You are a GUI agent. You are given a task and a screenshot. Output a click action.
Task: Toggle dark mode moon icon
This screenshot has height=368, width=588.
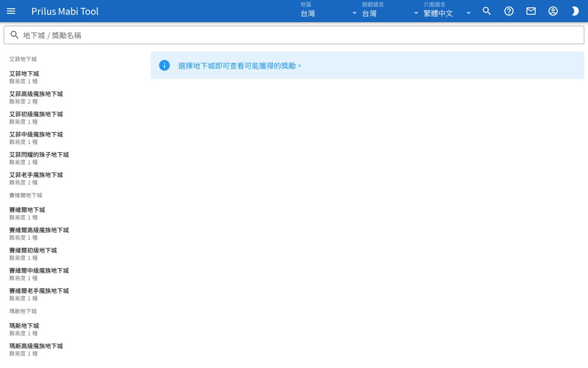pyautogui.click(x=575, y=11)
